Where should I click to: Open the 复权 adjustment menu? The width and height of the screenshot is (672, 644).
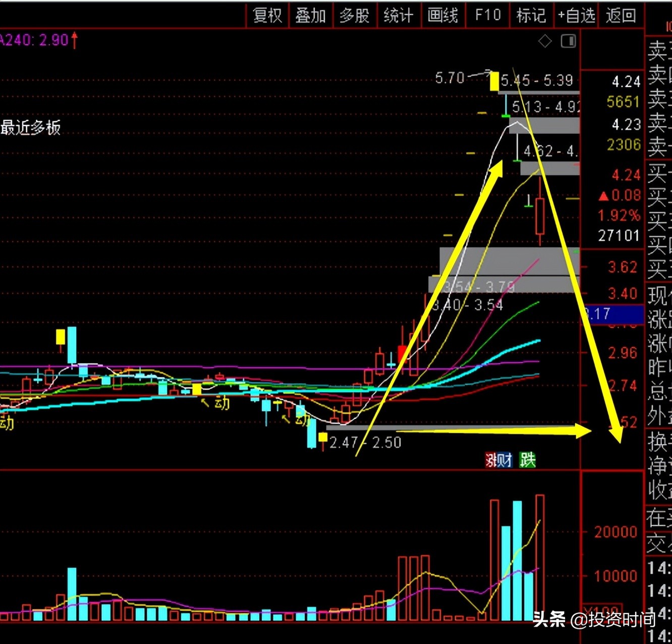[x=267, y=16]
